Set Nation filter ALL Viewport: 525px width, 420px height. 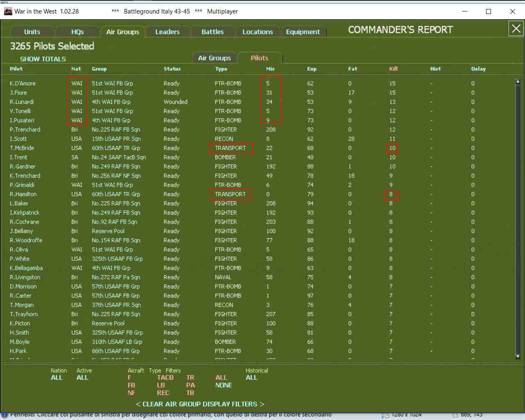click(57, 378)
